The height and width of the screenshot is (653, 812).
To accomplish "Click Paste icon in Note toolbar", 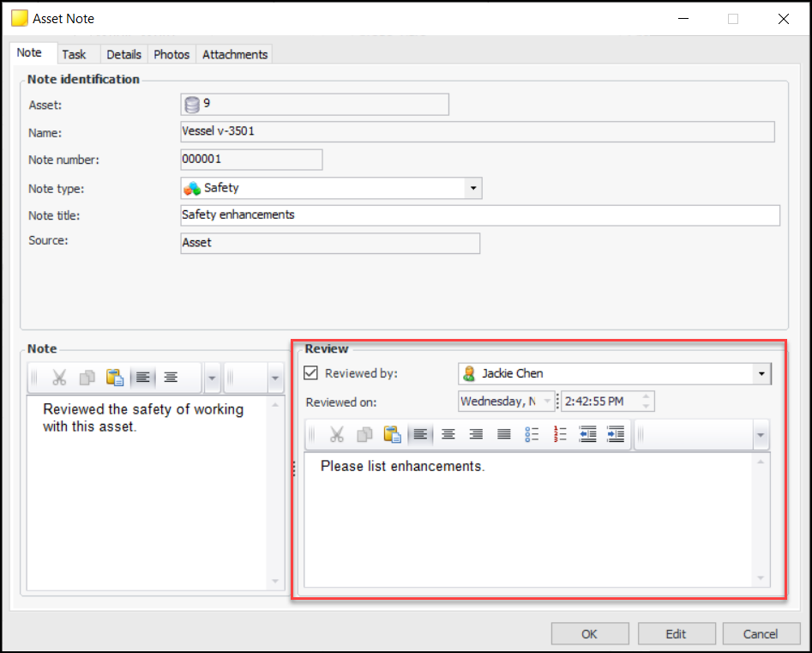I will tap(114, 378).
